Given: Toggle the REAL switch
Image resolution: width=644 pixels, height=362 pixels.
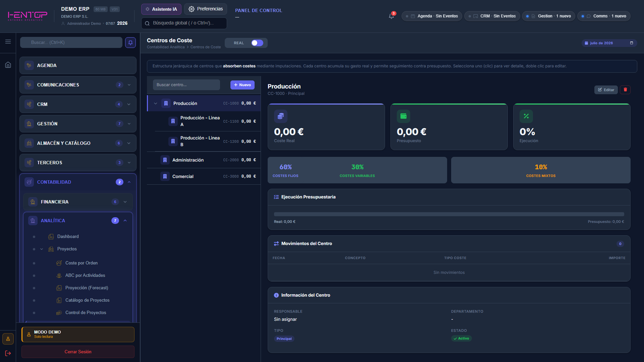Looking at the screenshot, I should (257, 43).
